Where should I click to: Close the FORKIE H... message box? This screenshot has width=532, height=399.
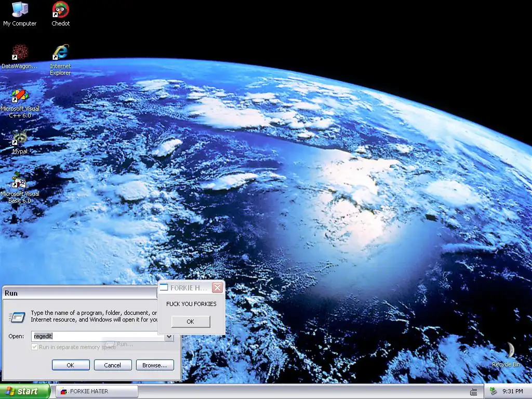[218, 288]
